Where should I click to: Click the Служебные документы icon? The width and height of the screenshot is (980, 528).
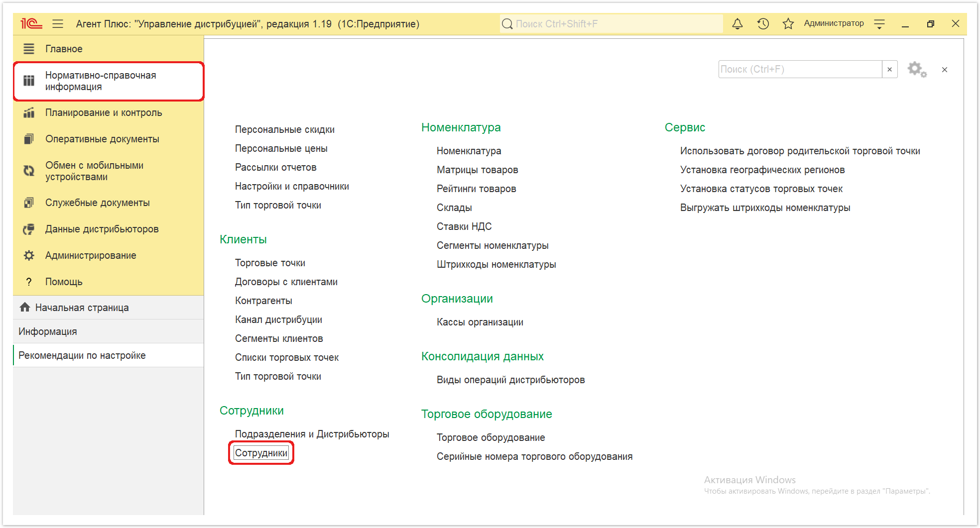point(29,203)
